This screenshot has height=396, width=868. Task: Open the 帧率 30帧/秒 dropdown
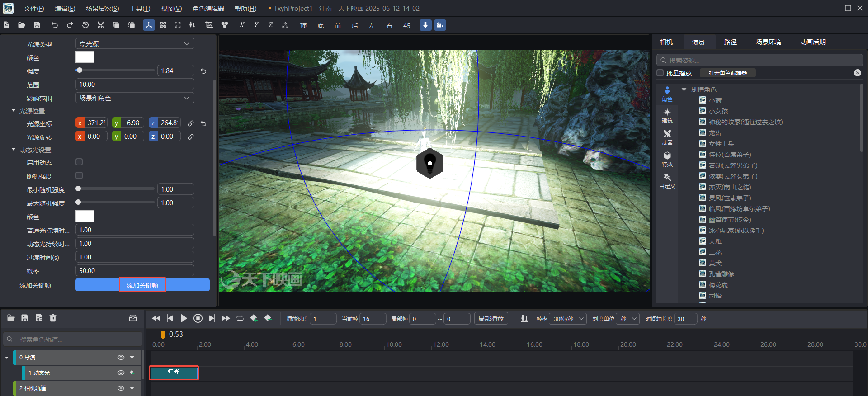tap(568, 319)
